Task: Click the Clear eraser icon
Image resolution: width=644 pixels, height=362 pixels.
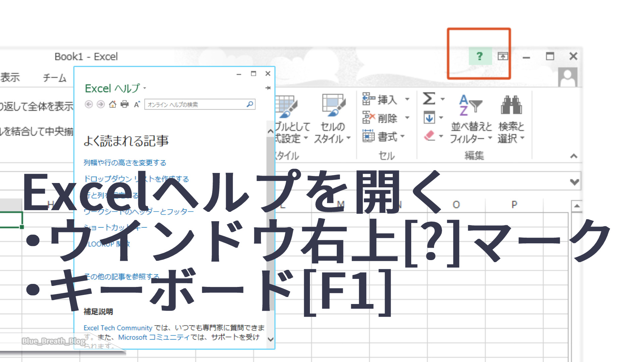Action: pyautogui.click(x=429, y=136)
